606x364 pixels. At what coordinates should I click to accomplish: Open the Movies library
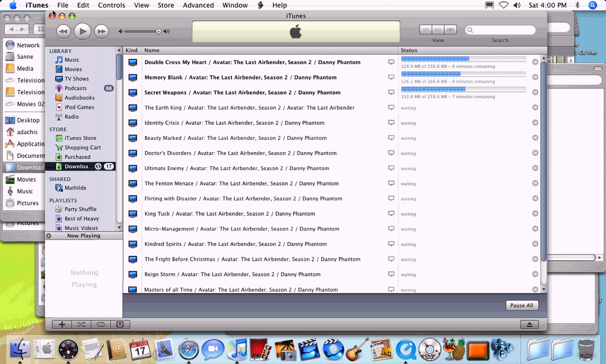(73, 69)
